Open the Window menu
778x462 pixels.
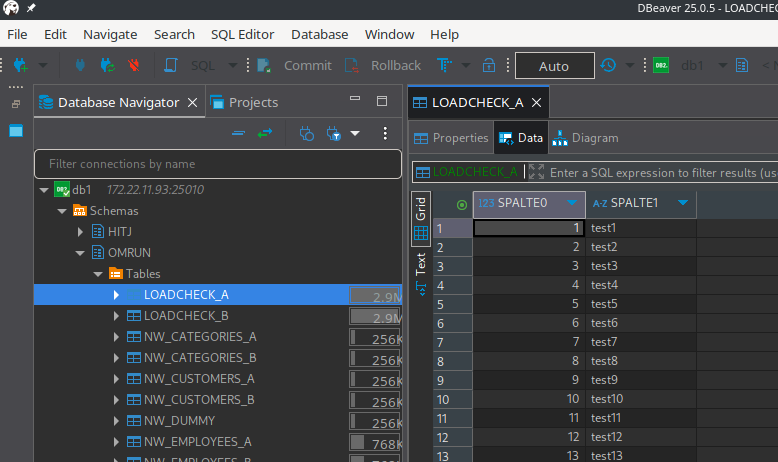(389, 34)
